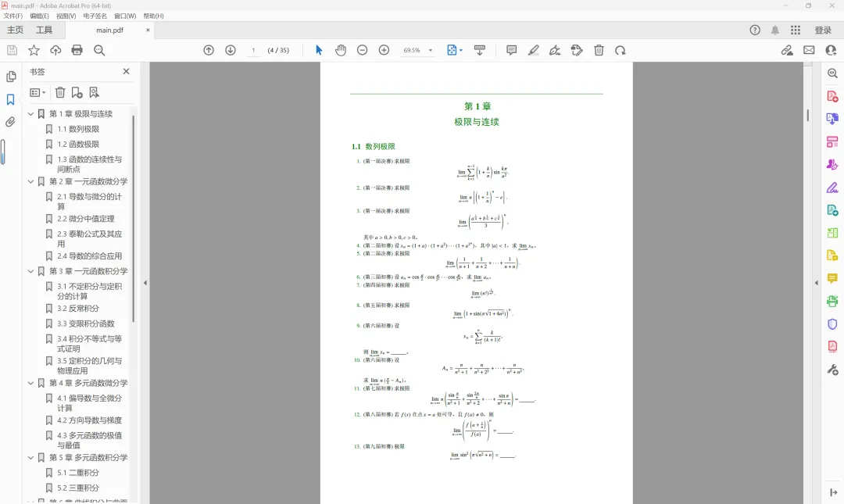
Task: Click the page number input field
Action: [x=254, y=49]
